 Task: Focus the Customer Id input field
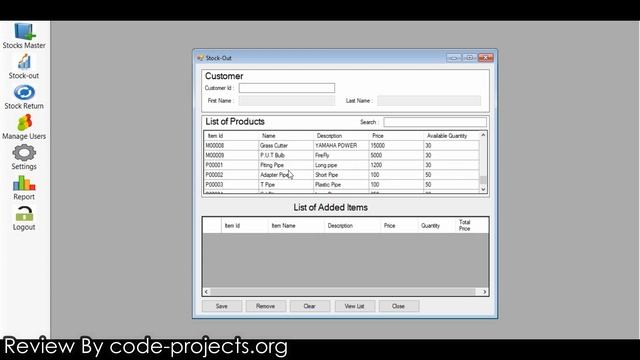[x=287, y=88]
